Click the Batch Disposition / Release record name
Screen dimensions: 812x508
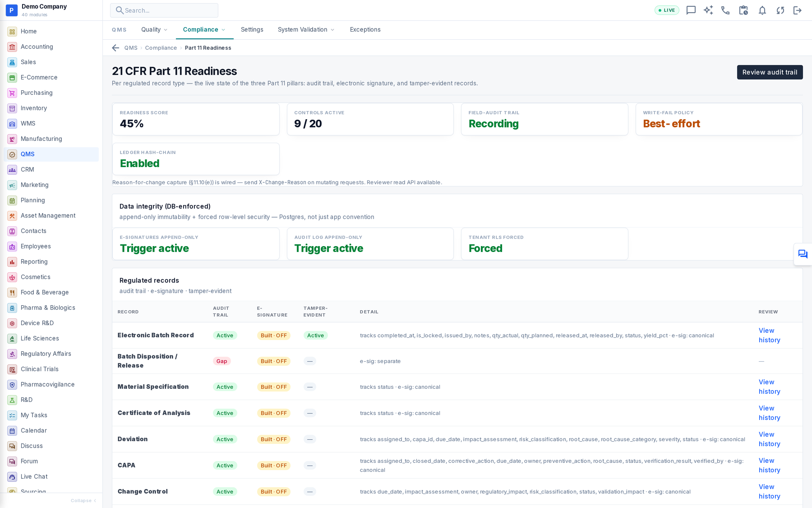point(148,361)
